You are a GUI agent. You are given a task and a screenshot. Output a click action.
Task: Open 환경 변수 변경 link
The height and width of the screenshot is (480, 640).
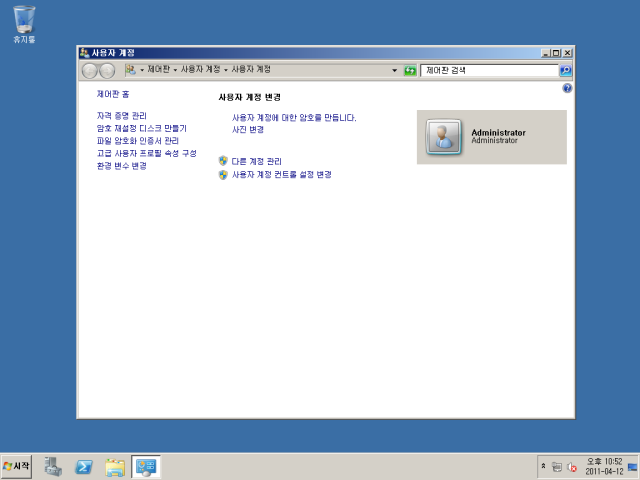(x=121, y=166)
